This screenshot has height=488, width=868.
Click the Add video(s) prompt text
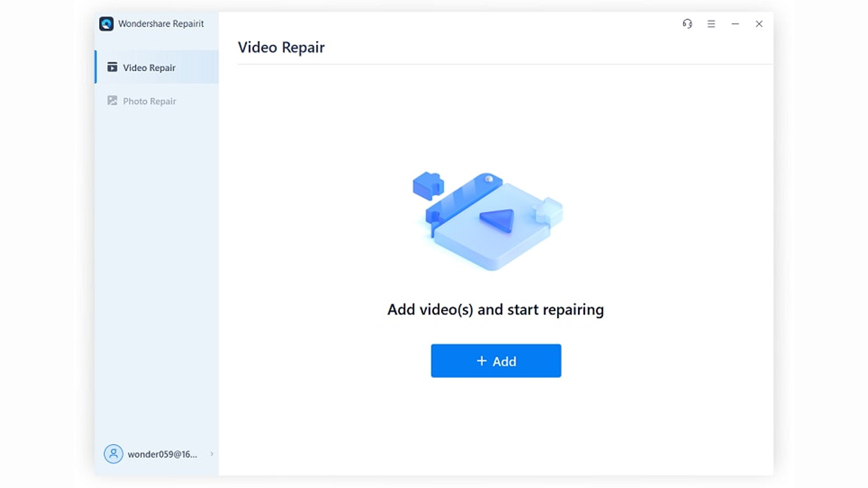click(x=495, y=309)
